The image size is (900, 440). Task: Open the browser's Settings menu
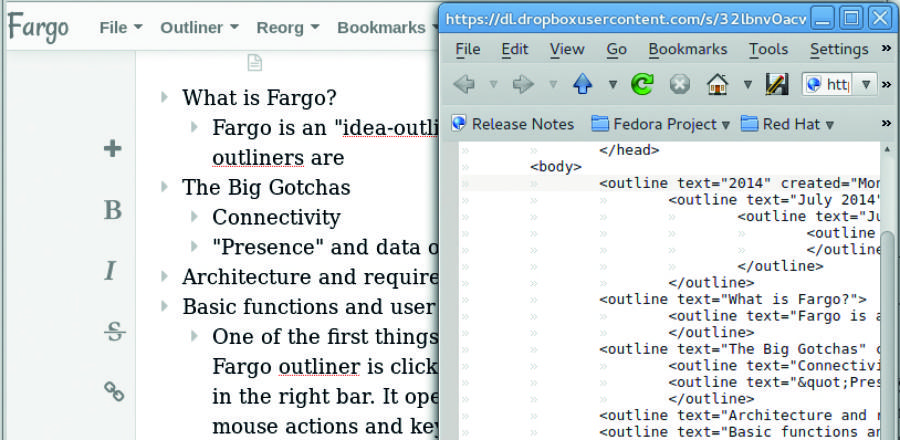point(839,49)
